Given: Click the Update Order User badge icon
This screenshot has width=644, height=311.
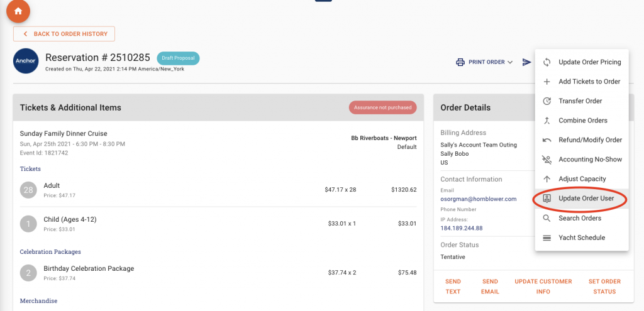Looking at the screenshot, I should point(547,199).
